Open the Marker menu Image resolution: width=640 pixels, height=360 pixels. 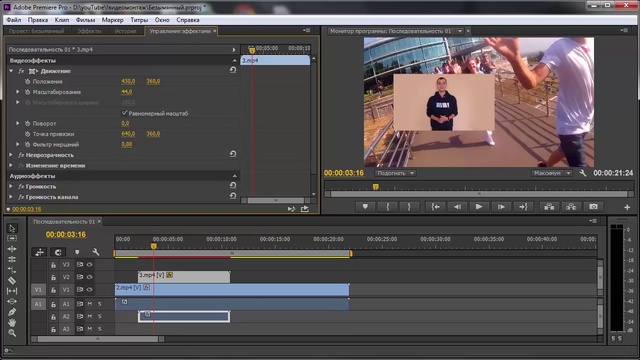click(x=112, y=20)
